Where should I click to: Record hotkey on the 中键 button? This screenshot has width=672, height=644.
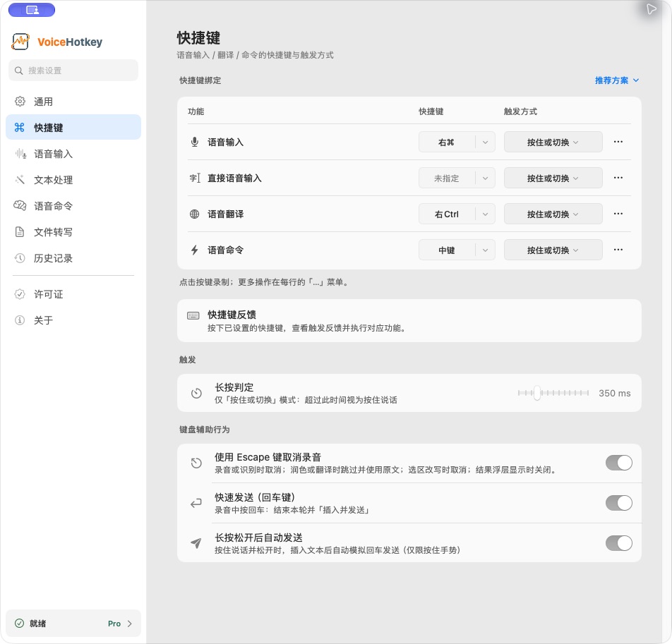pyautogui.click(x=447, y=250)
